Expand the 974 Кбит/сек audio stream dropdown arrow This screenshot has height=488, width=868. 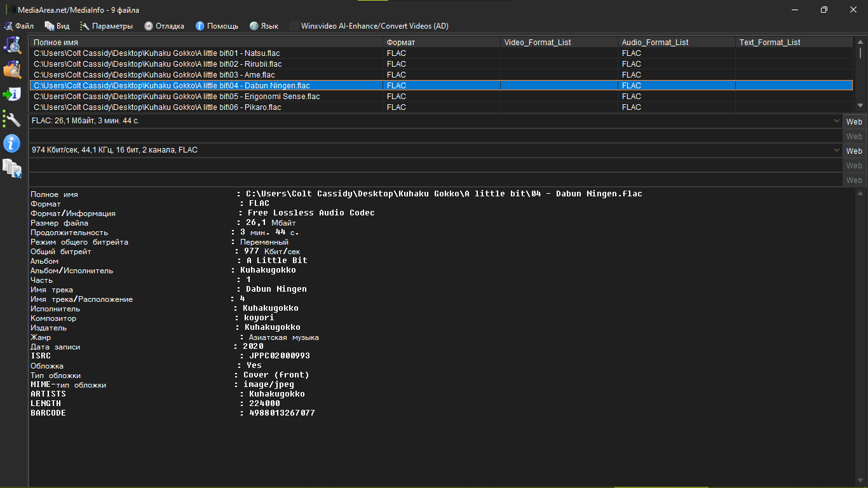837,150
